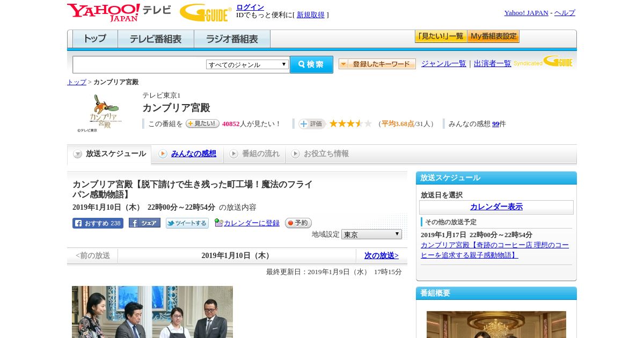Screen dimensions: 644x338
Task: Click the ツイートする button
Action: coord(187,223)
